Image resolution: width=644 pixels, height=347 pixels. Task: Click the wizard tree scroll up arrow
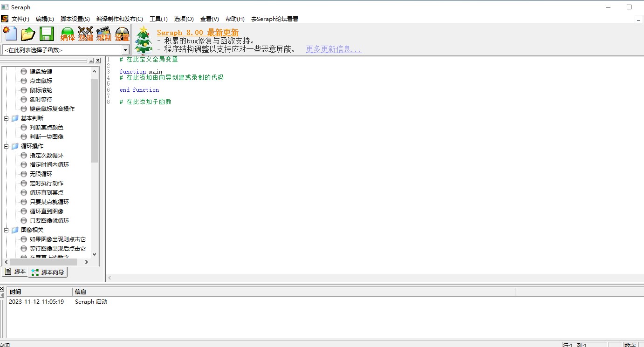95,71
